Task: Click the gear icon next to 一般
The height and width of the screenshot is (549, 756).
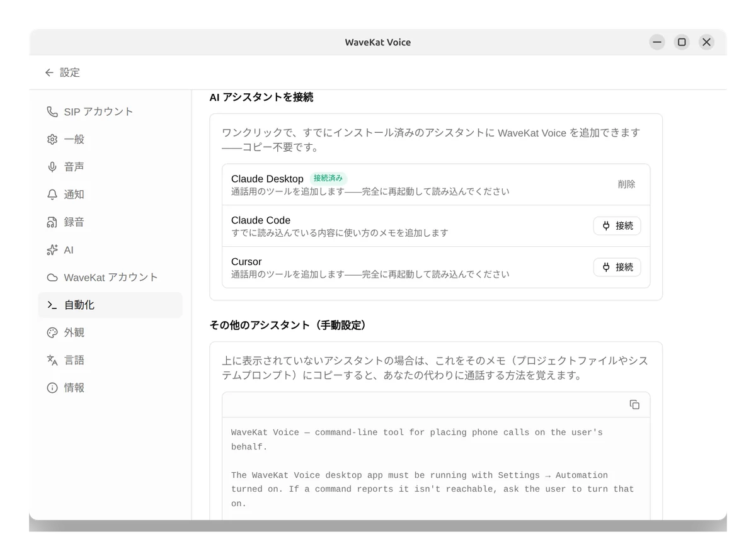Action: point(52,139)
